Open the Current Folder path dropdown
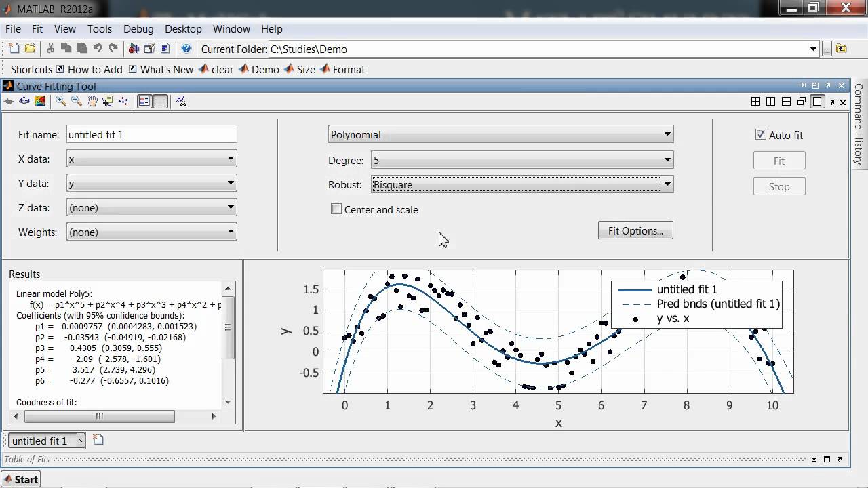The image size is (868, 488). (814, 49)
